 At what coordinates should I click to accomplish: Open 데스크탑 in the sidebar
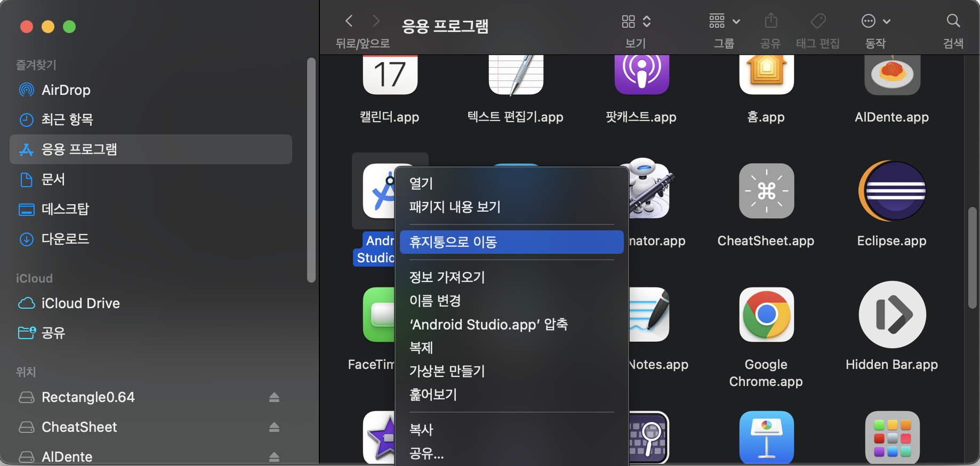151,209
